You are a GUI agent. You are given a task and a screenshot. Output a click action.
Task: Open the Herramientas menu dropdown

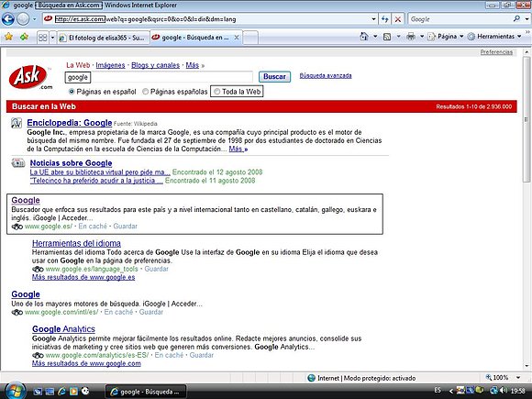(x=494, y=37)
